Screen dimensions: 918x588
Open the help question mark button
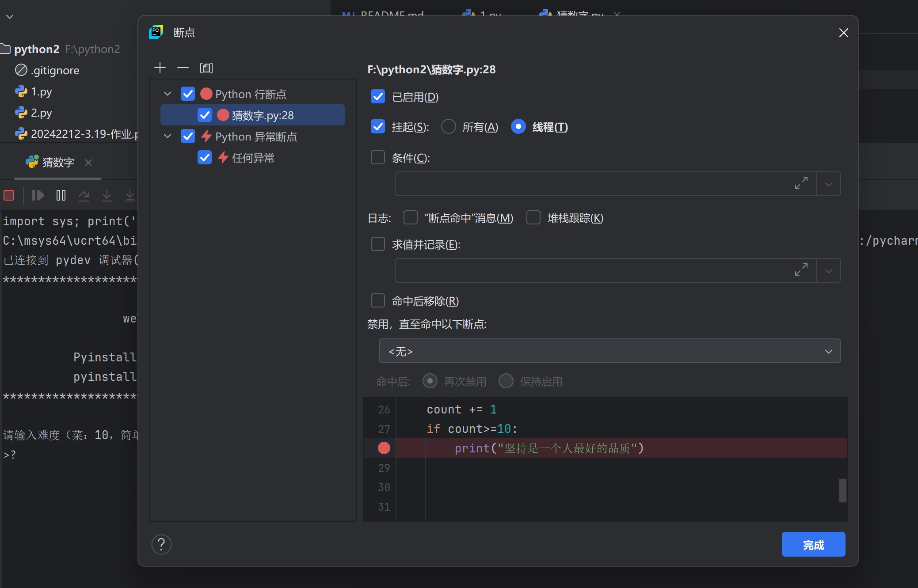pos(161,544)
